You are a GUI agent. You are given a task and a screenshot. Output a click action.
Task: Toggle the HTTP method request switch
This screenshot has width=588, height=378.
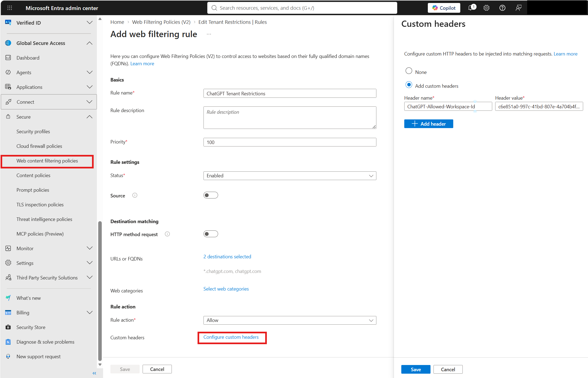(x=211, y=234)
